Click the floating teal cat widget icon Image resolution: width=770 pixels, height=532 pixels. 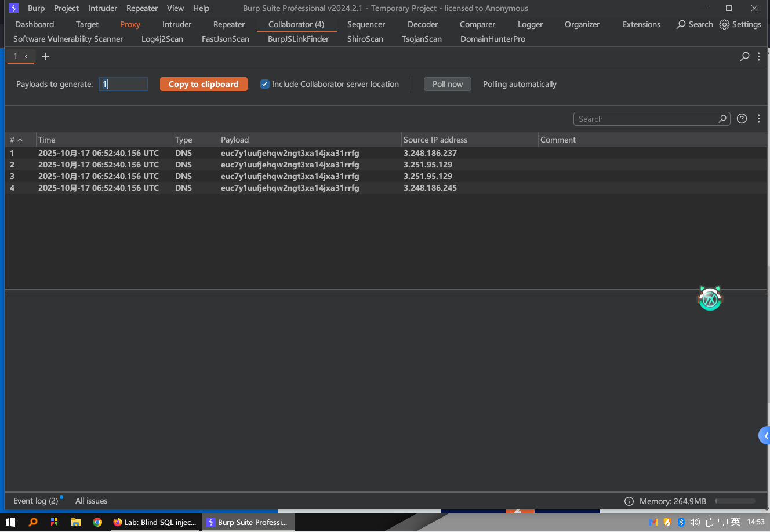(710, 298)
